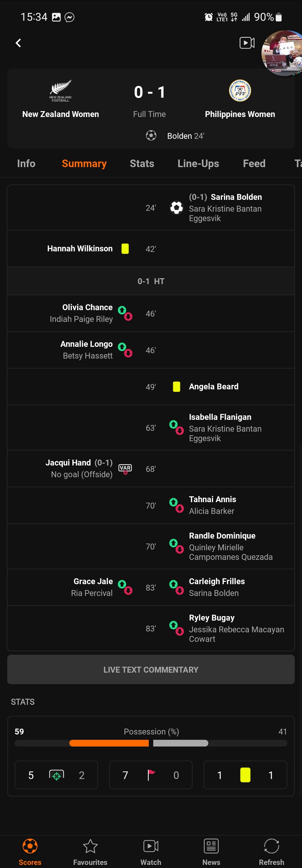Tap the back arrow at top
This screenshot has height=868, width=302.
pos(18,43)
